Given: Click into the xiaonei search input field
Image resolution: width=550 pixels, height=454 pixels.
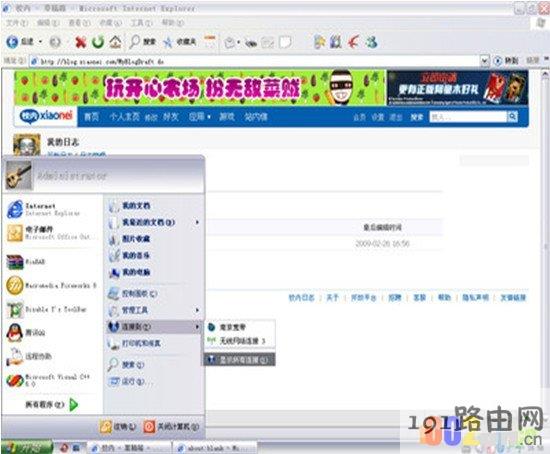Looking at the screenshot, I should point(468,116).
